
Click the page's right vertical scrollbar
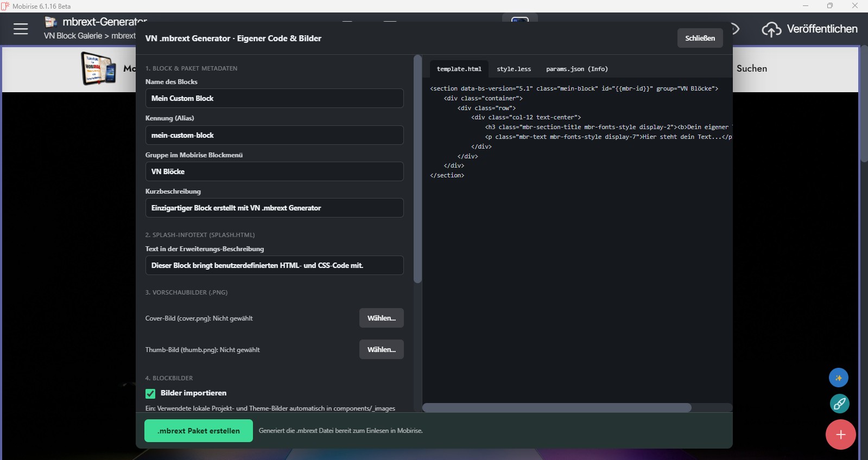(x=864, y=103)
